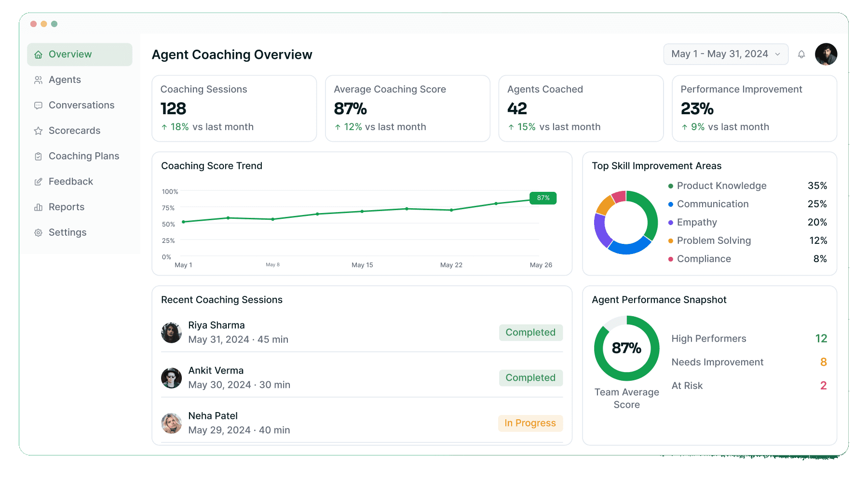Viewport: 868px width, 481px height.
Task: Click the Performance Improvement 23% value
Action: [x=697, y=108]
